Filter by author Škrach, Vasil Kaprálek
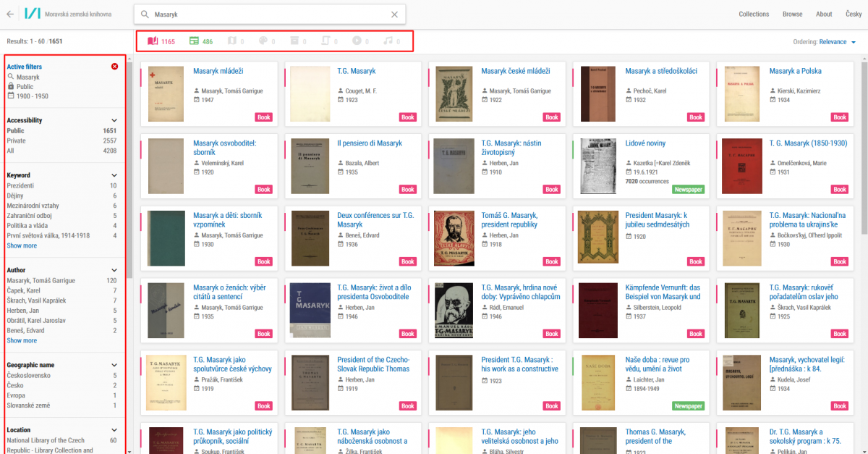 click(x=61, y=300)
